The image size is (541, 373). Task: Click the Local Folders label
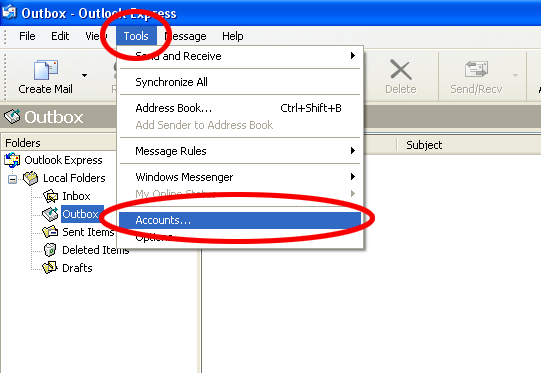[74, 178]
